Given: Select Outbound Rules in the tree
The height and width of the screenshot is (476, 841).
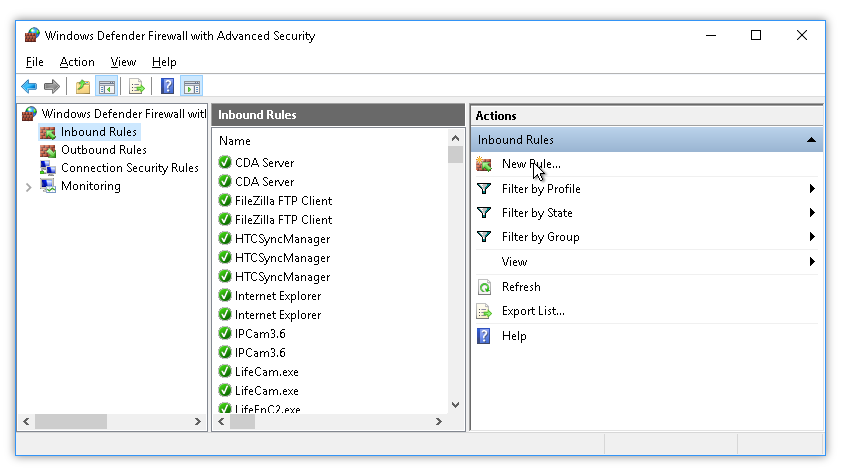Looking at the screenshot, I should click(103, 150).
